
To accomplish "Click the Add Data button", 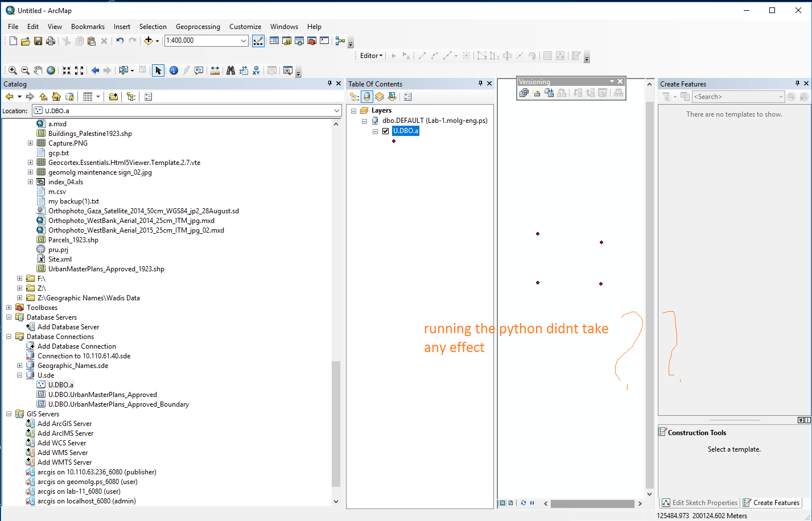I will coord(149,41).
